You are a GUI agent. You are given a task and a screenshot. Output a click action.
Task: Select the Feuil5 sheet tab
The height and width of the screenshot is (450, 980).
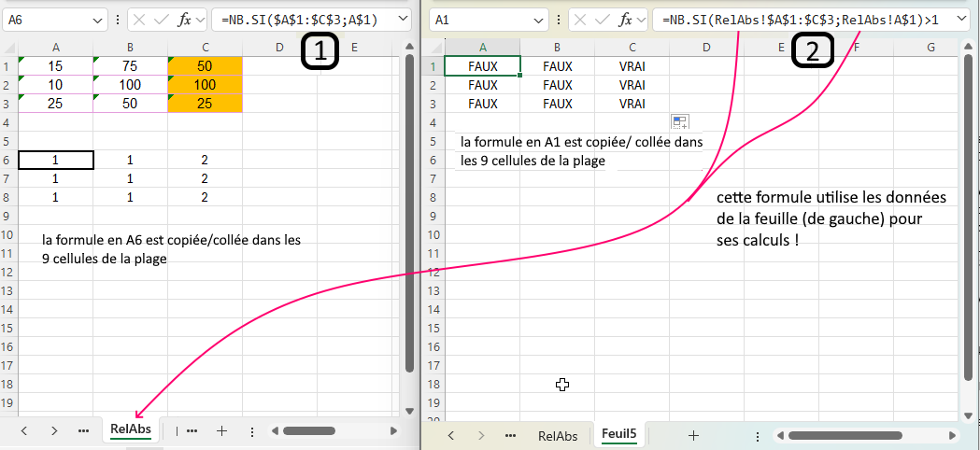click(618, 435)
